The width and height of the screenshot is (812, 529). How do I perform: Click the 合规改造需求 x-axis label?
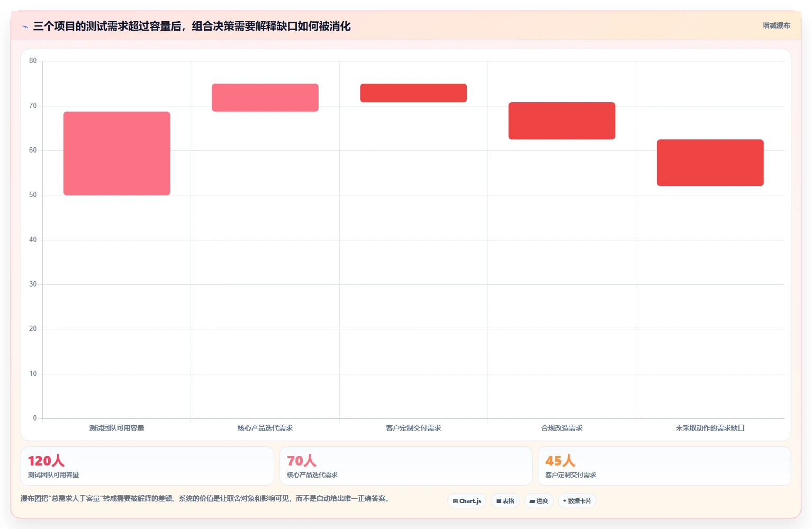point(562,428)
